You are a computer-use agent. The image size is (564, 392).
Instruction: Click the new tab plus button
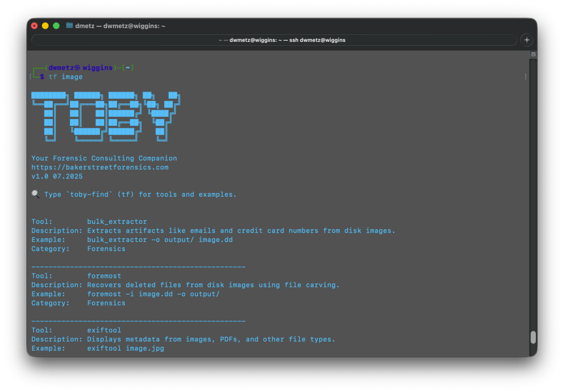pos(527,40)
